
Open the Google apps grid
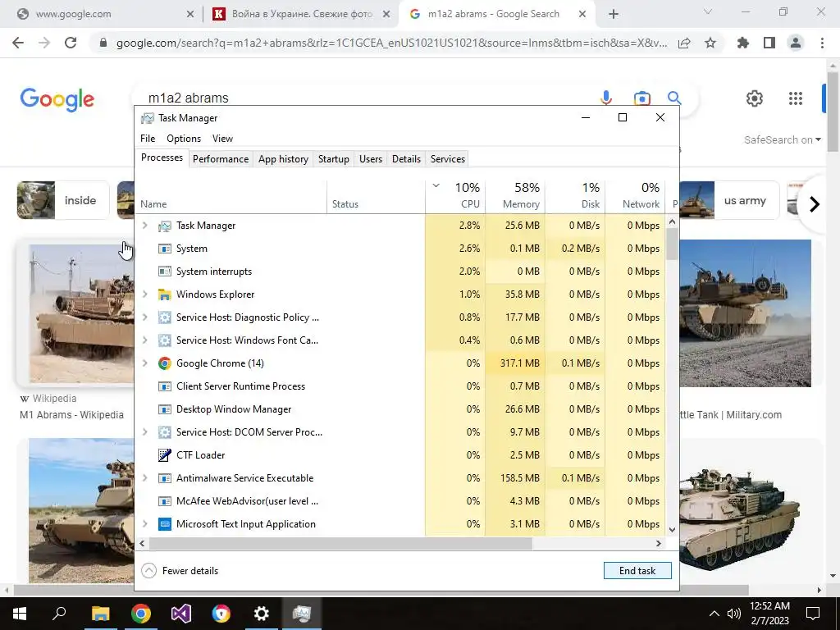tap(796, 98)
